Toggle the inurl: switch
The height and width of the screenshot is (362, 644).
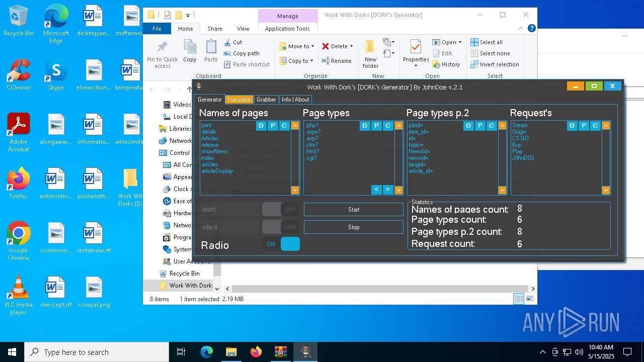(x=281, y=210)
